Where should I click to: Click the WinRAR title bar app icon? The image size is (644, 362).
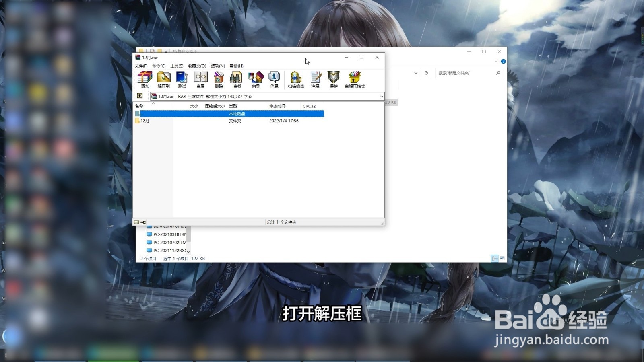tap(138, 58)
